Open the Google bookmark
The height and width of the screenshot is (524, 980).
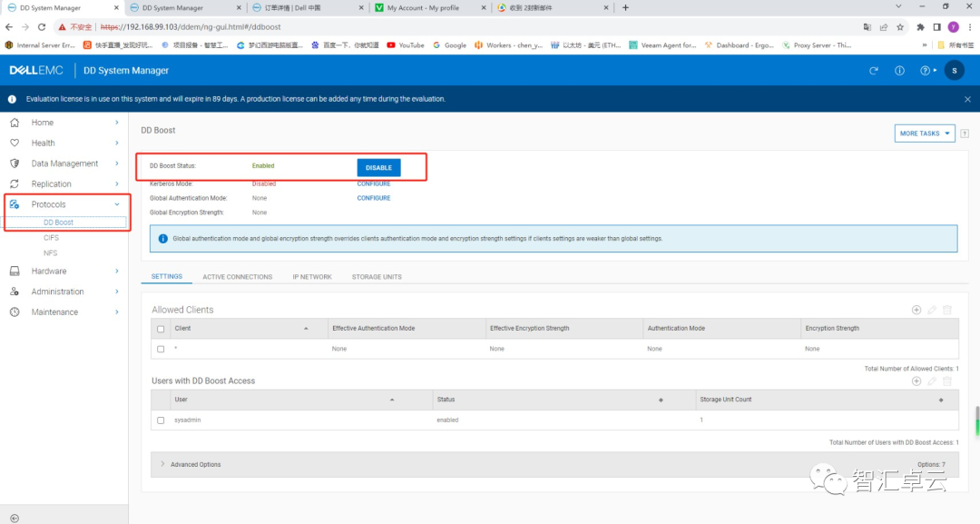click(x=450, y=45)
